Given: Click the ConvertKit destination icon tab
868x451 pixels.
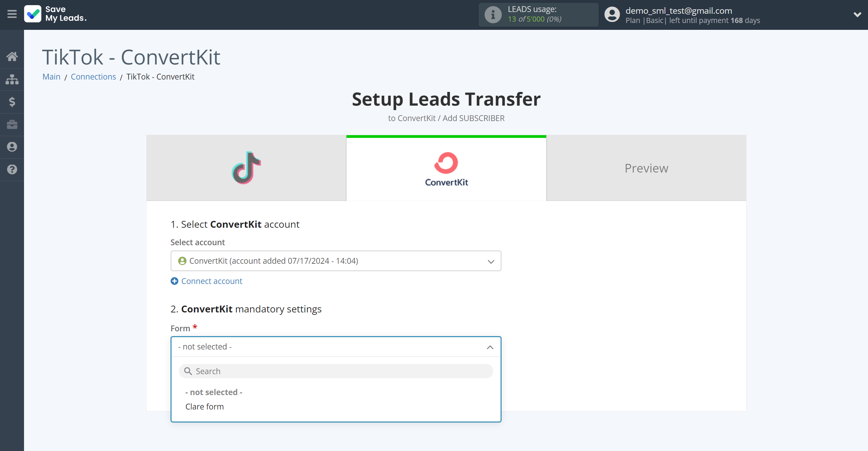Looking at the screenshot, I should (x=447, y=168).
